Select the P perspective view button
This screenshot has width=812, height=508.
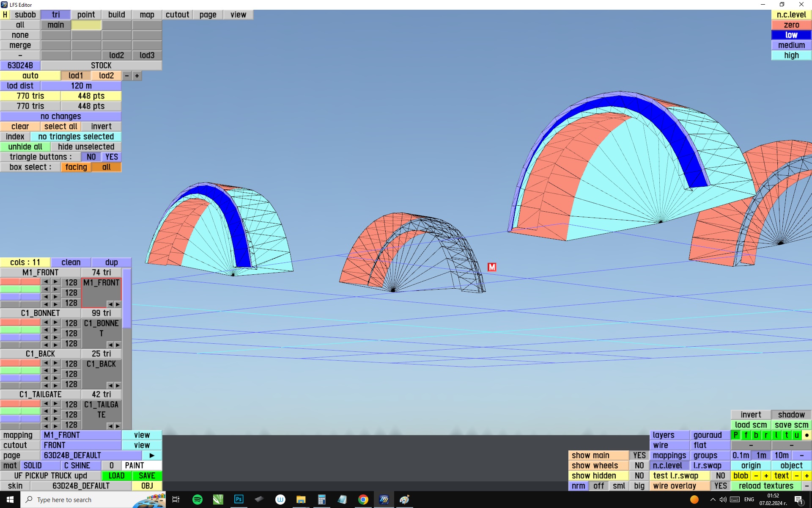pyautogui.click(x=736, y=435)
